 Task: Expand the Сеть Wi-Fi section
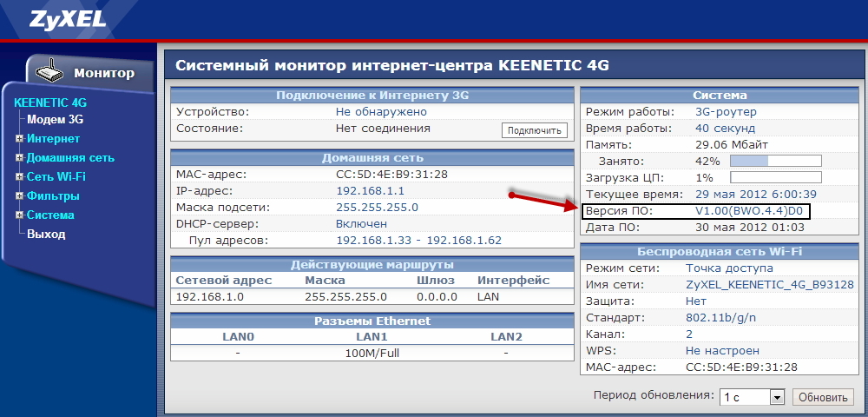tap(19, 177)
